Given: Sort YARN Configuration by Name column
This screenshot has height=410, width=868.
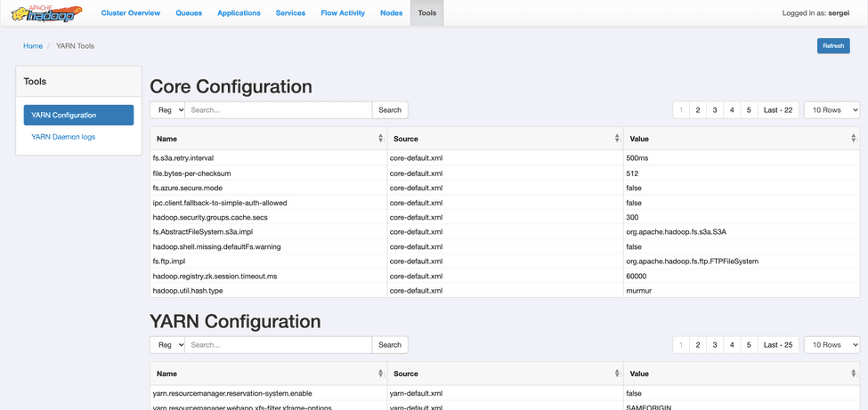Looking at the screenshot, I should click(380, 374).
